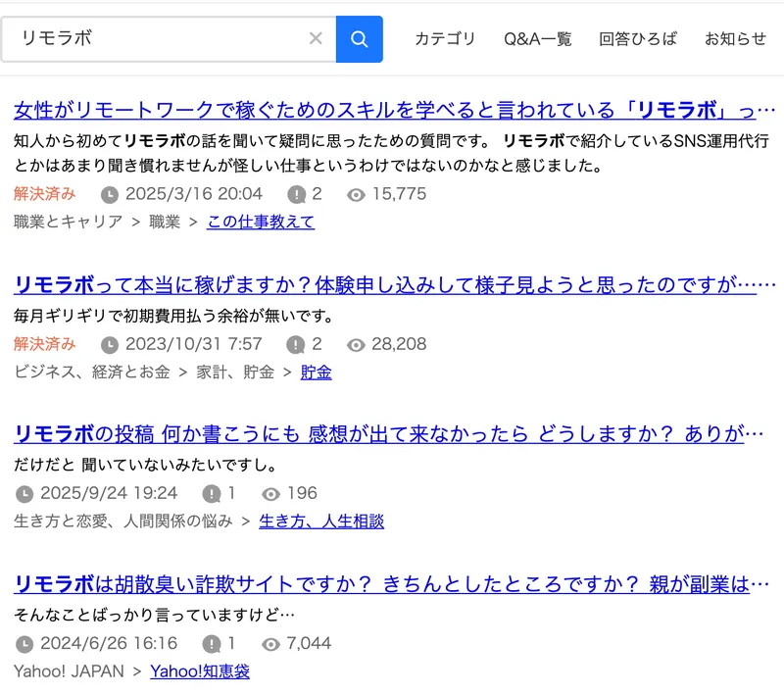
Task: Open the この仕事教えて category link
Action: click(x=261, y=222)
